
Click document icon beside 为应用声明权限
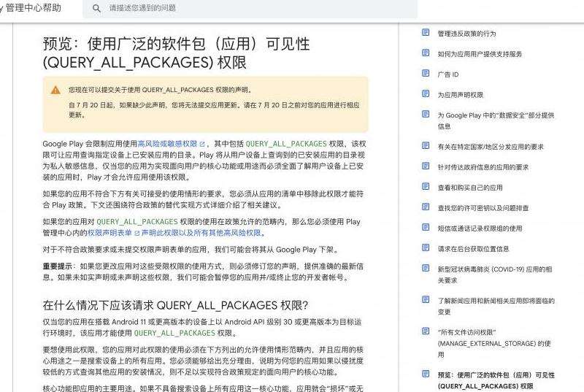point(426,94)
